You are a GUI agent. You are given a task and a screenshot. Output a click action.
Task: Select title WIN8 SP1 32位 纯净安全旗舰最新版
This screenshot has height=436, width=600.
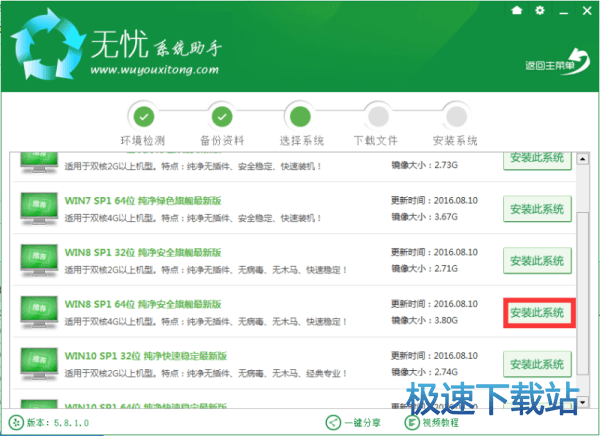pyautogui.click(x=143, y=253)
